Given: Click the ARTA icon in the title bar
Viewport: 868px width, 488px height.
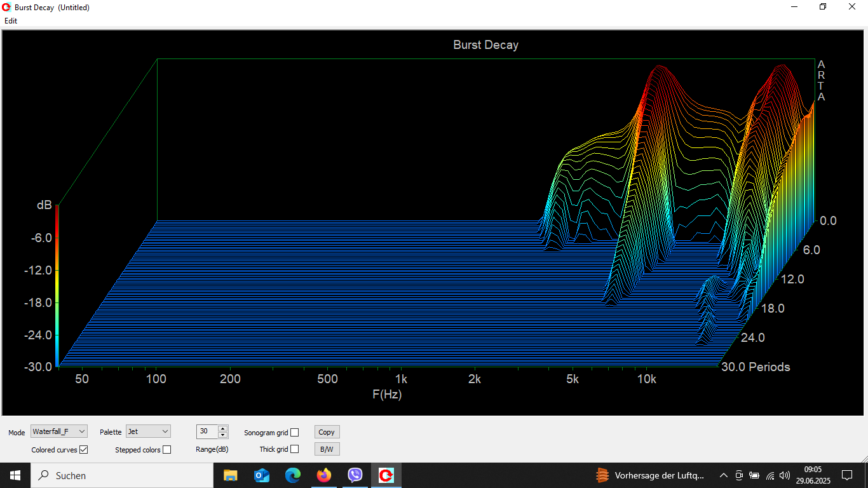Looking at the screenshot, I should (x=6, y=7).
